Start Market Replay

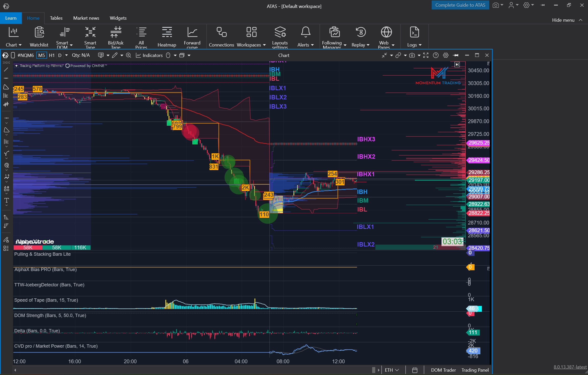pos(361,37)
